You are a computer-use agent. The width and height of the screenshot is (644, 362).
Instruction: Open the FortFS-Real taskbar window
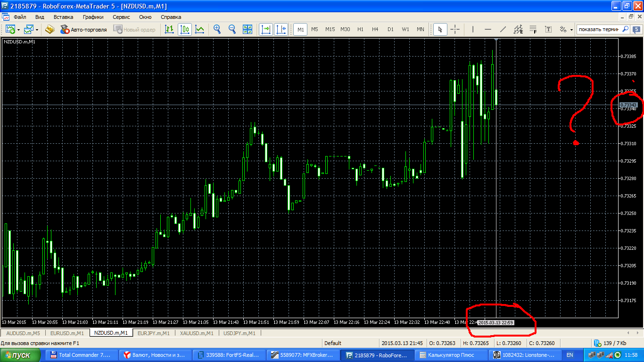coord(229,355)
